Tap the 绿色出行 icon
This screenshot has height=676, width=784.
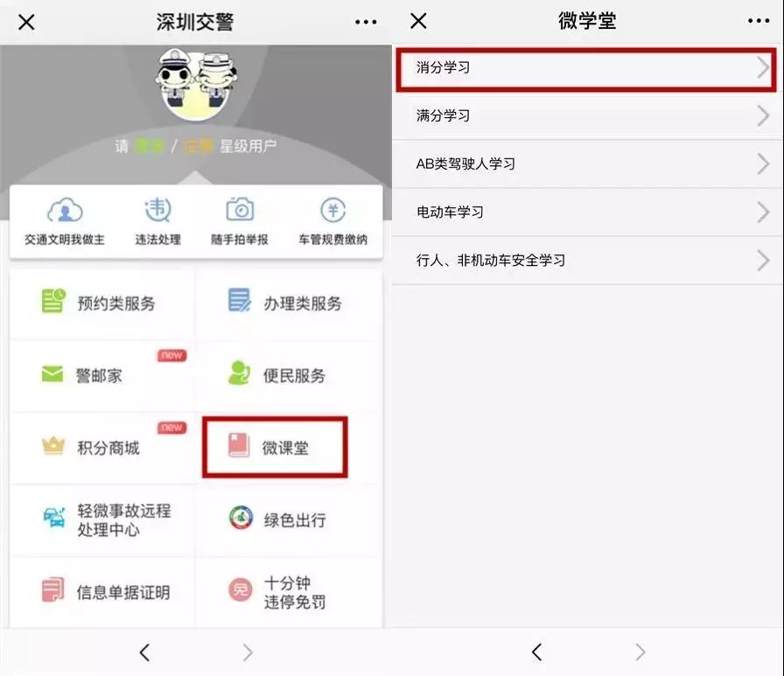[x=241, y=517]
